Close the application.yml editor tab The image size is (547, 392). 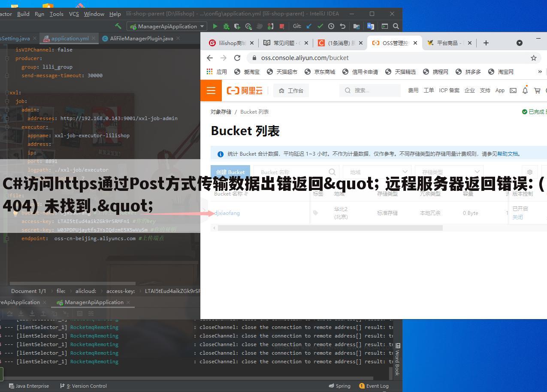(x=94, y=38)
